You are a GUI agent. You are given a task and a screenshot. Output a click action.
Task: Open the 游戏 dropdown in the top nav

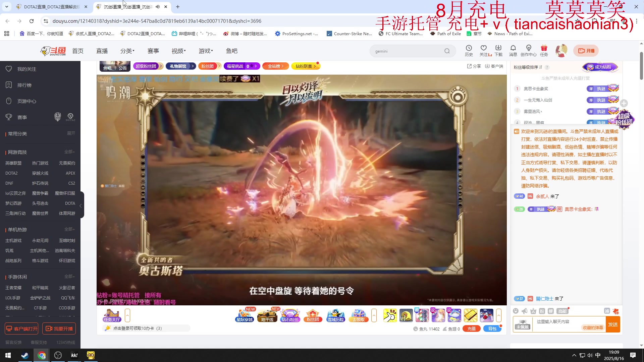click(x=206, y=51)
